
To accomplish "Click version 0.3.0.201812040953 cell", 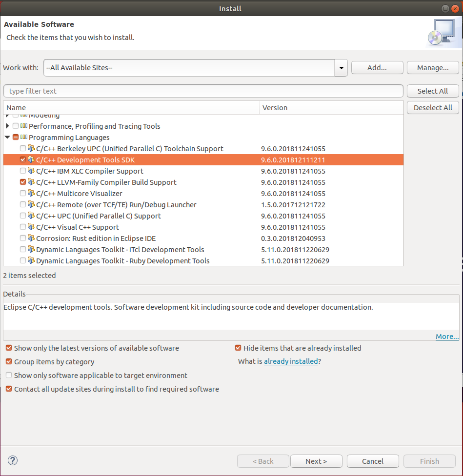I will pyautogui.click(x=293, y=238).
